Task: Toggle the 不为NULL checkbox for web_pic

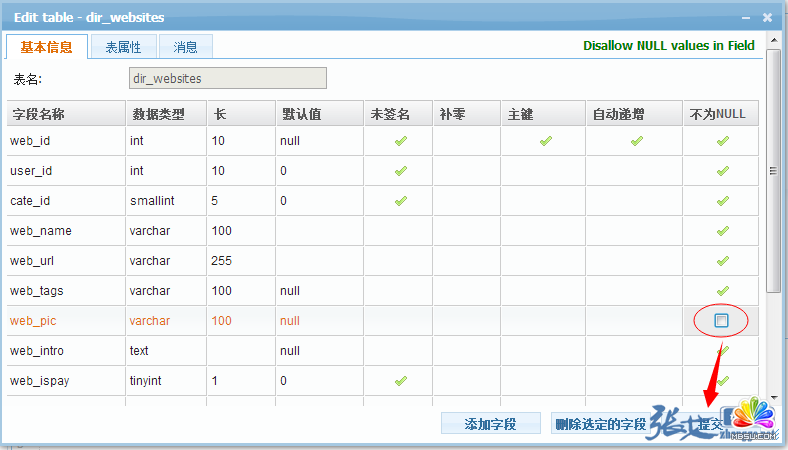Action: coord(721,320)
